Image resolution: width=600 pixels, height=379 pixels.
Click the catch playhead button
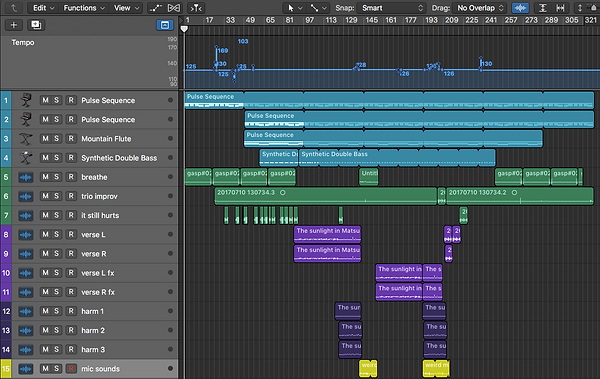[x=196, y=8]
